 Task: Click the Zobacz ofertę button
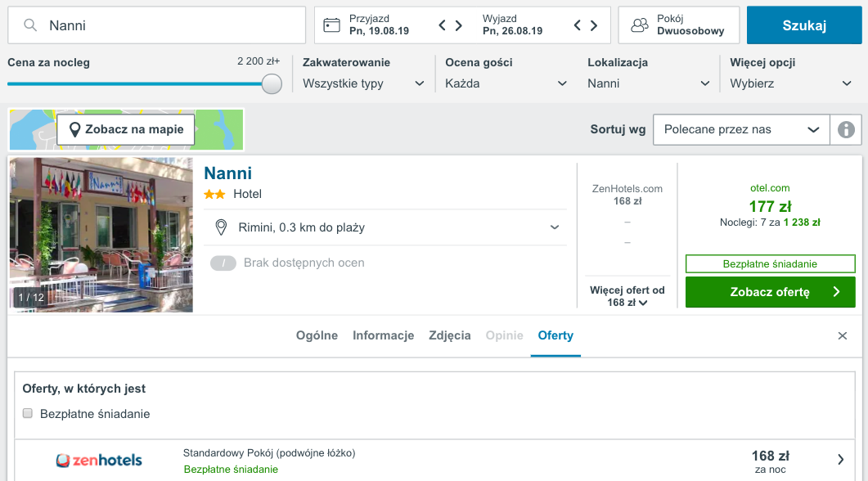coord(770,292)
